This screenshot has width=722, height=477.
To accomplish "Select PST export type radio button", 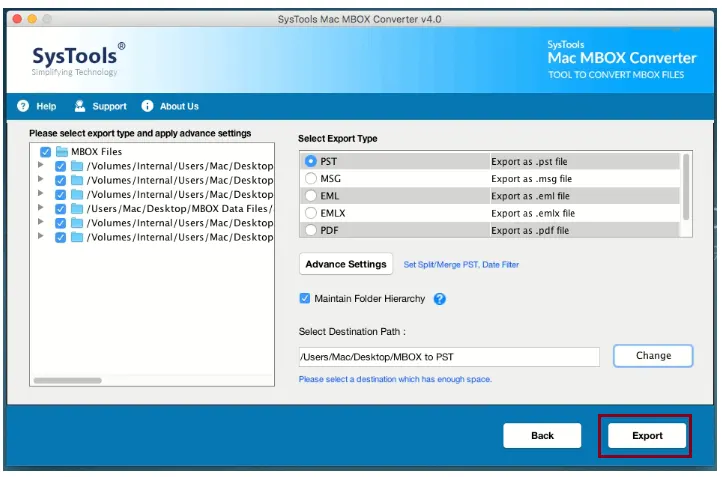I will point(311,162).
